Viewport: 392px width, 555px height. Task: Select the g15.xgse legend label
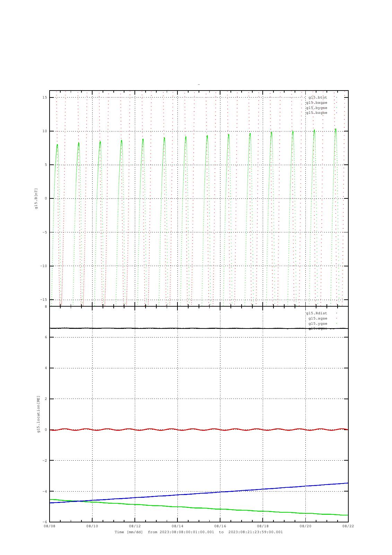[317, 318]
